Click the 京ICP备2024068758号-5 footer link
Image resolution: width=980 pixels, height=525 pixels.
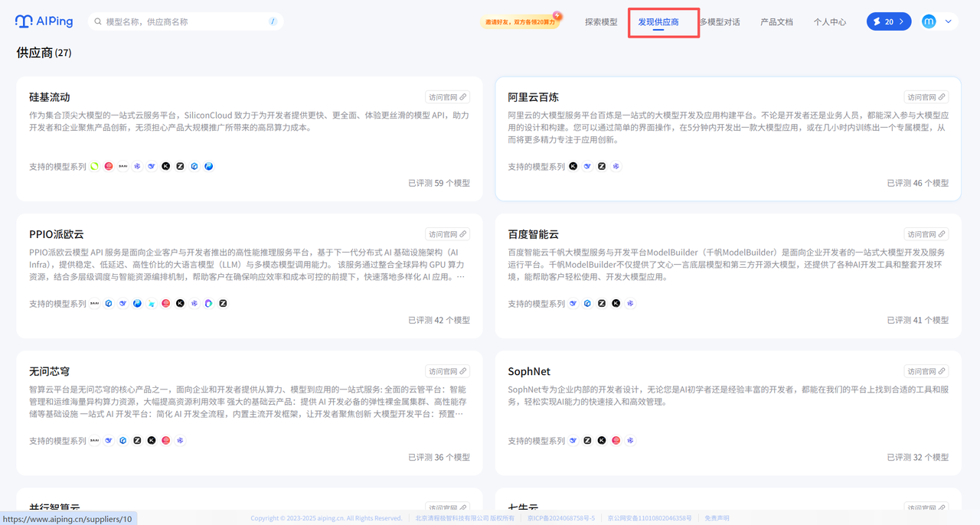click(561, 518)
